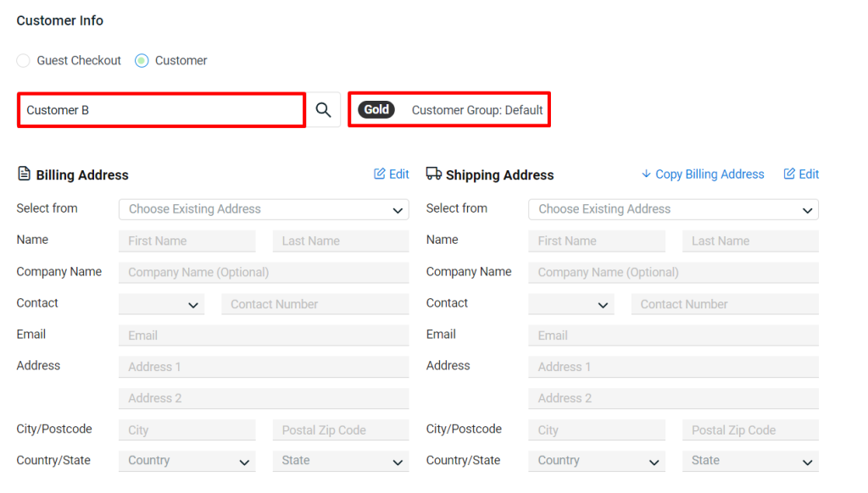868x493 pixels.
Task: Click the Shipping Address edit pencil icon
Action: coord(789,174)
